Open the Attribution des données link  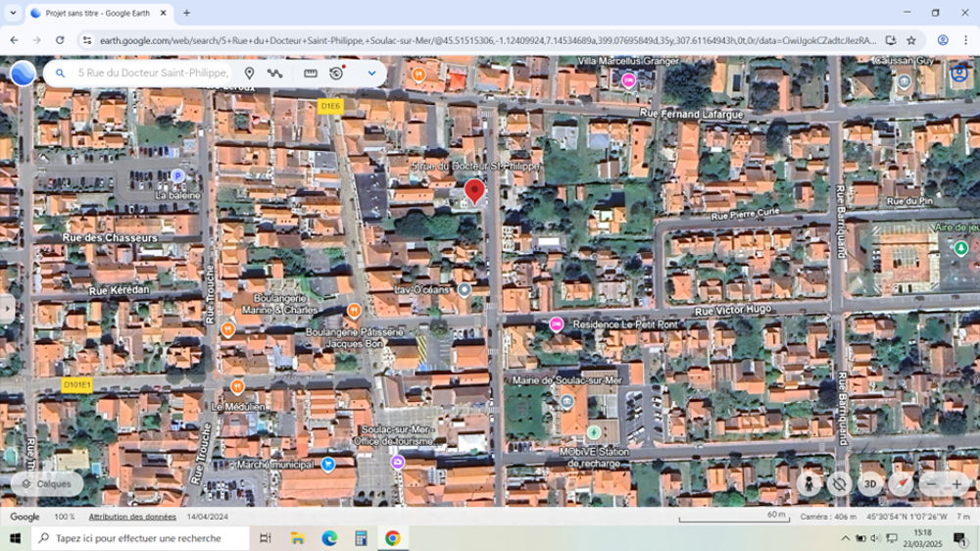(132, 517)
